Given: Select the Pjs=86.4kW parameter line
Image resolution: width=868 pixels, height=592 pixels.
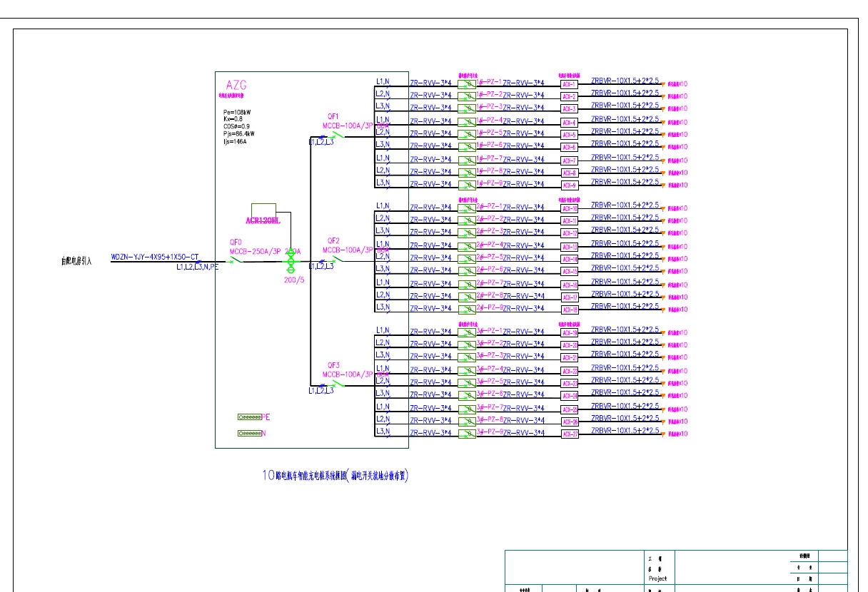Looking at the screenshot, I should [238, 133].
